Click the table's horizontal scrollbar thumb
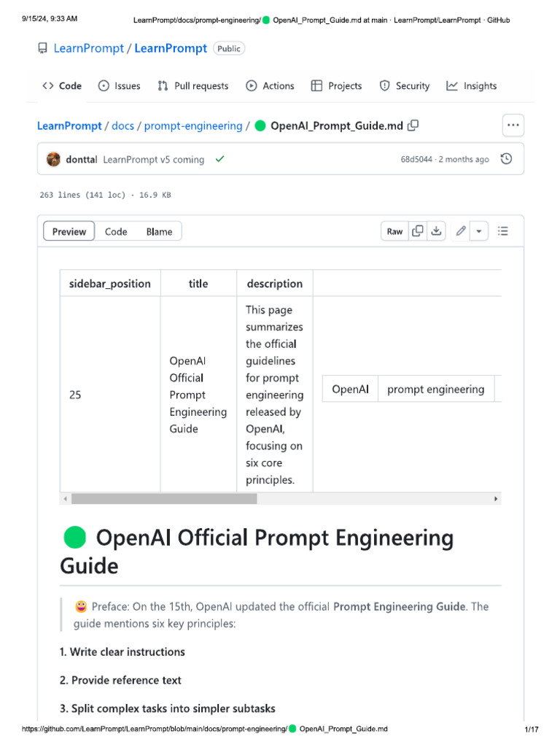 [x=164, y=499]
